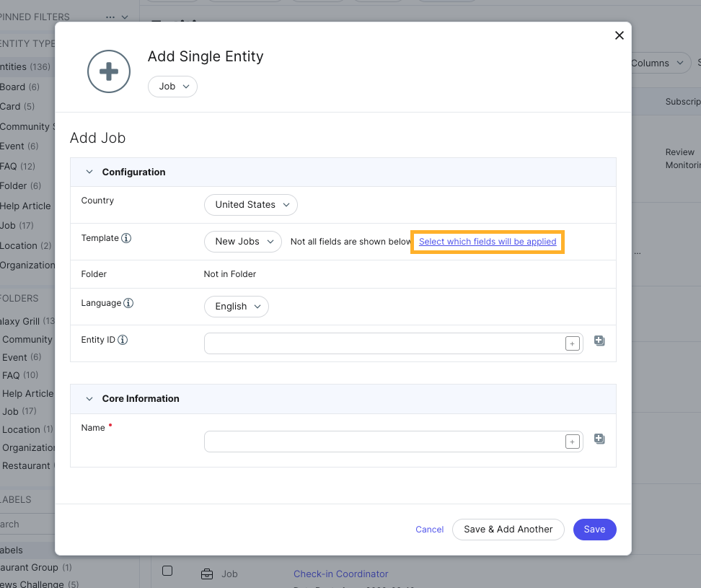Image resolution: width=701 pixels, height=588 pixels.
Task: Click Select which fields will be applied link
Action: tap(487, 242)
